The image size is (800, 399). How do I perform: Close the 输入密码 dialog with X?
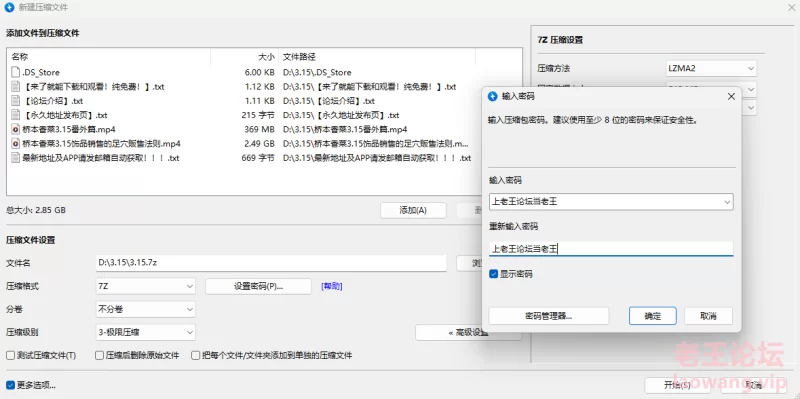[x=731, y=96]
